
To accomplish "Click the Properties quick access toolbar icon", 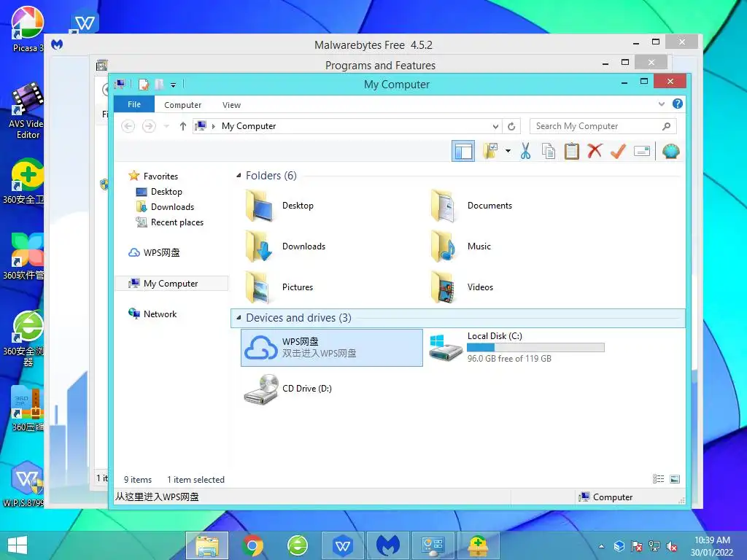I will 144,85.
